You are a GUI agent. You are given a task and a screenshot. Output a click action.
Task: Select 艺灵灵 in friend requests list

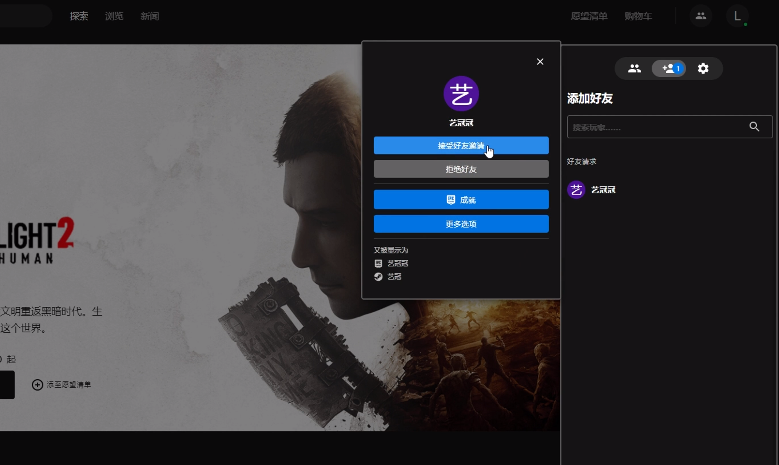[x=602, y=190]
